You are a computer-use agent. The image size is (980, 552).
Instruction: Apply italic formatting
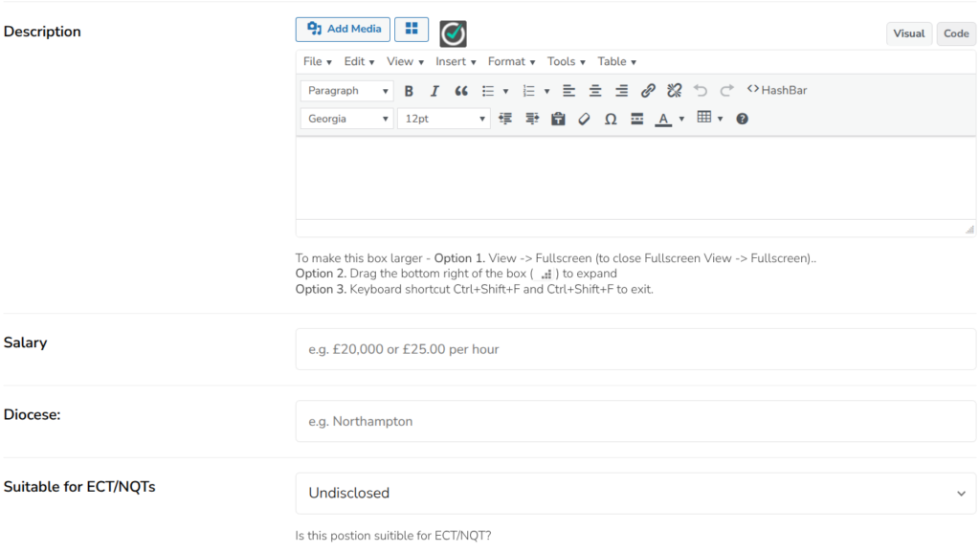tap(434, 91)
